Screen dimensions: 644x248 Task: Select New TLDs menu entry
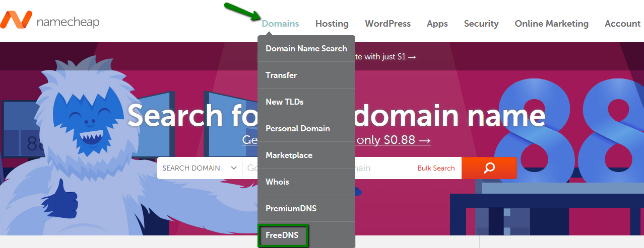coord(306,102)
